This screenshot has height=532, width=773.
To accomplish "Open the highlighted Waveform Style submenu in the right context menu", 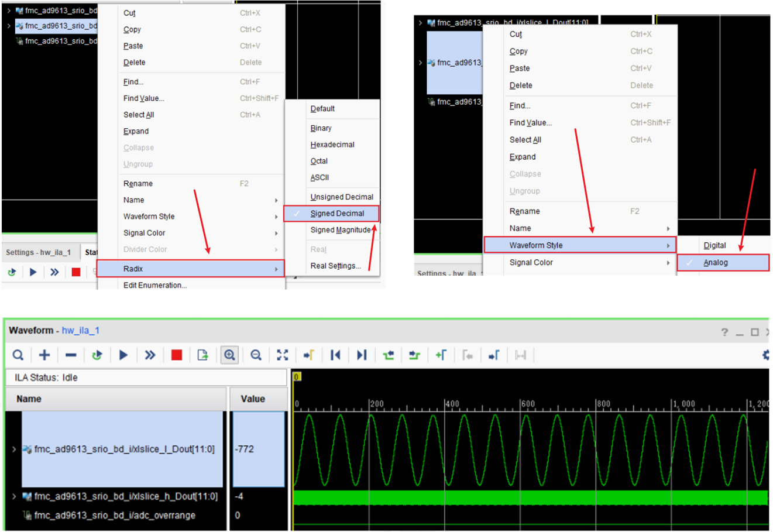I will tap(580, 245).
